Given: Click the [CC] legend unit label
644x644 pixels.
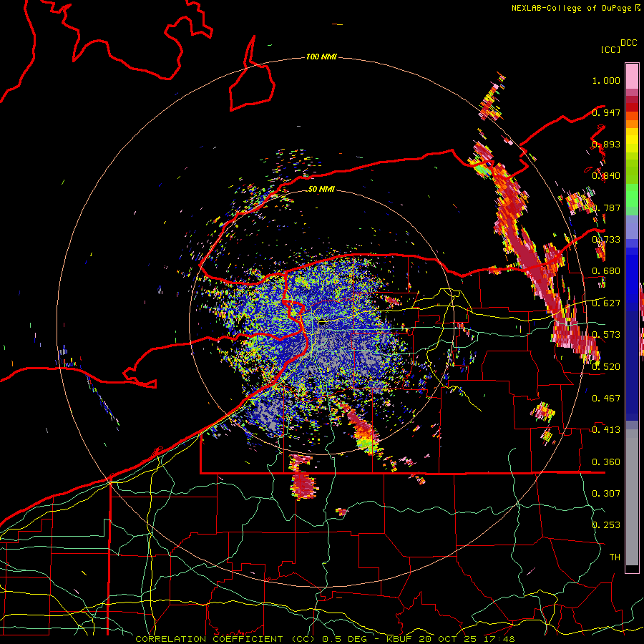Looking at the screenshot, I should [x=610, y=49].
